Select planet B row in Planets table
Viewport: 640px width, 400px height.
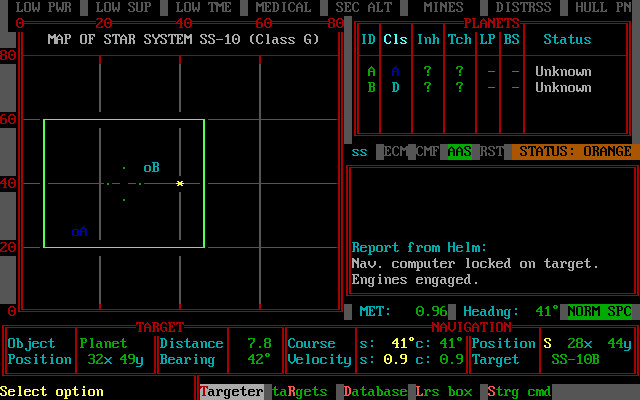pos(490,87)
